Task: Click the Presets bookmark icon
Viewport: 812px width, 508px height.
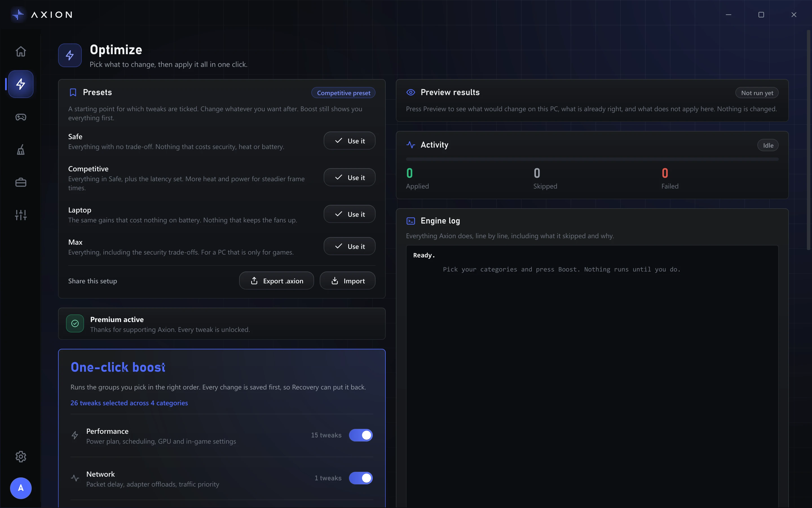Action: tap(73, 92)
